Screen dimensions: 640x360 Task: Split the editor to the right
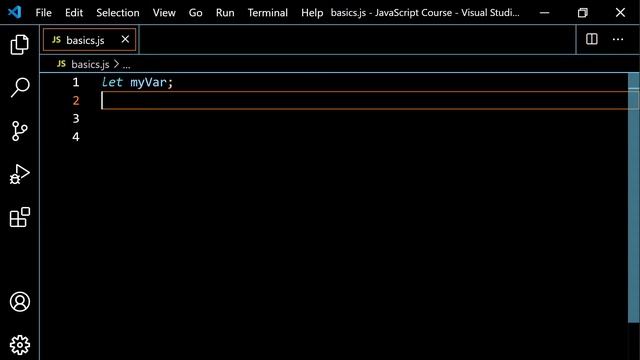pos(591,39)
